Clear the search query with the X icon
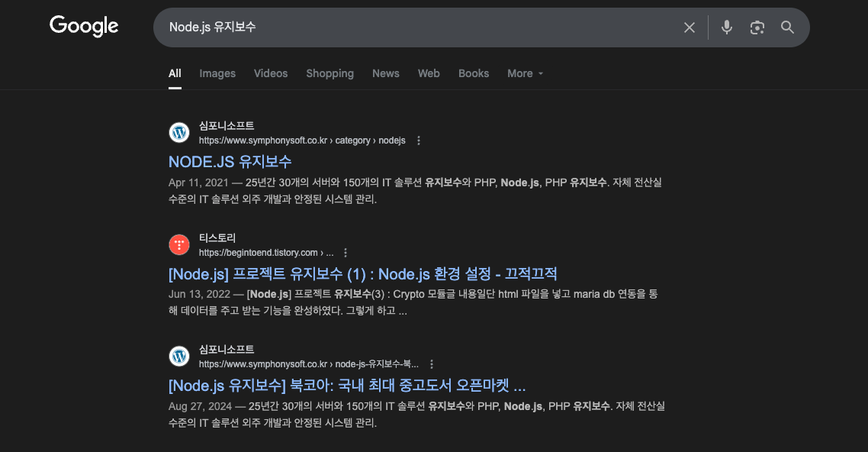This screenshot has width=868, height=452. tap(690, 27)
